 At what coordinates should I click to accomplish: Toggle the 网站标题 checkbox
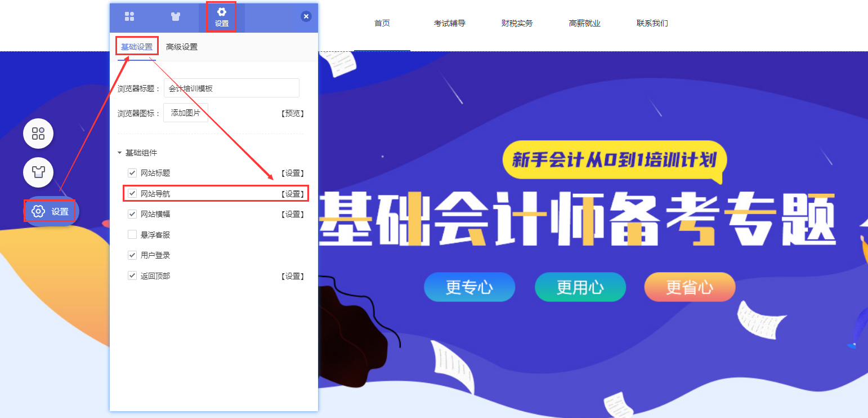click(x=132, y=173)
